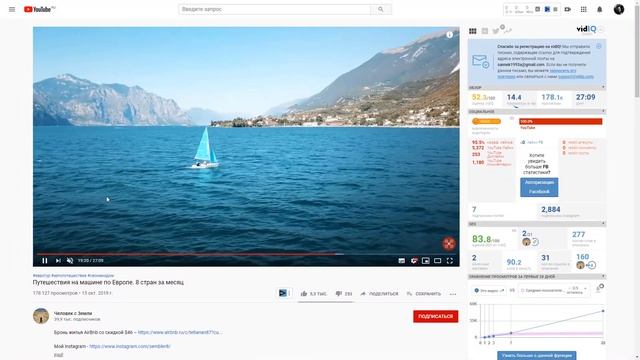Viewport: 640px width, 360px height.
Task: Open the more actions three-dot menu
Action: click(x=453, y=294)
